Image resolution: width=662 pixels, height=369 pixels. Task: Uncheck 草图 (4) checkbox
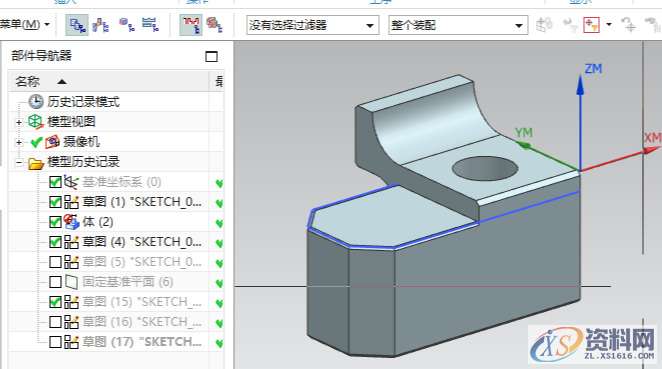55,241
